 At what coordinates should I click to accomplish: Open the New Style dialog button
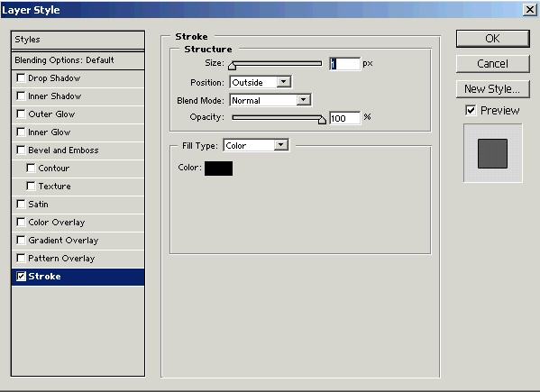pos(493,89)
